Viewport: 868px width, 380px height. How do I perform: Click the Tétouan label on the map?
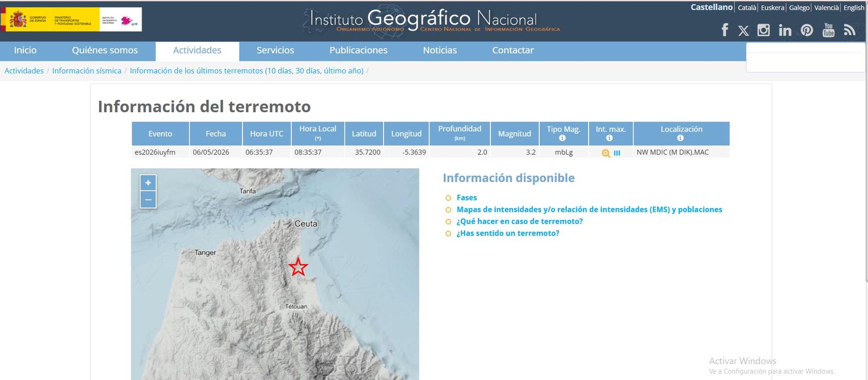click(296, 307)
